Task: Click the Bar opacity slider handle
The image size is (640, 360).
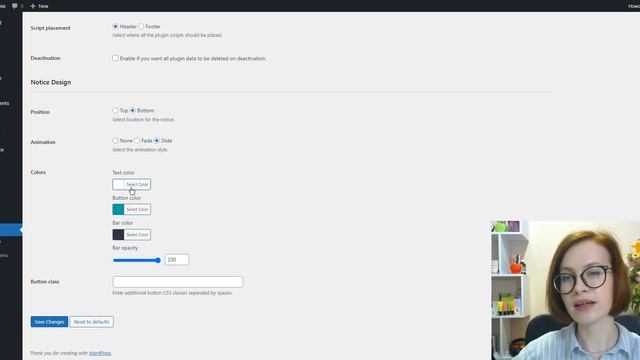Action: tap(158, 260)
